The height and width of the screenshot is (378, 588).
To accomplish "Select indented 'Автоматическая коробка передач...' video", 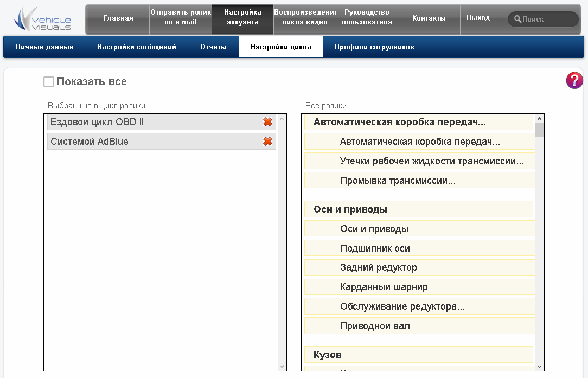I will click(x=419, y=142).
